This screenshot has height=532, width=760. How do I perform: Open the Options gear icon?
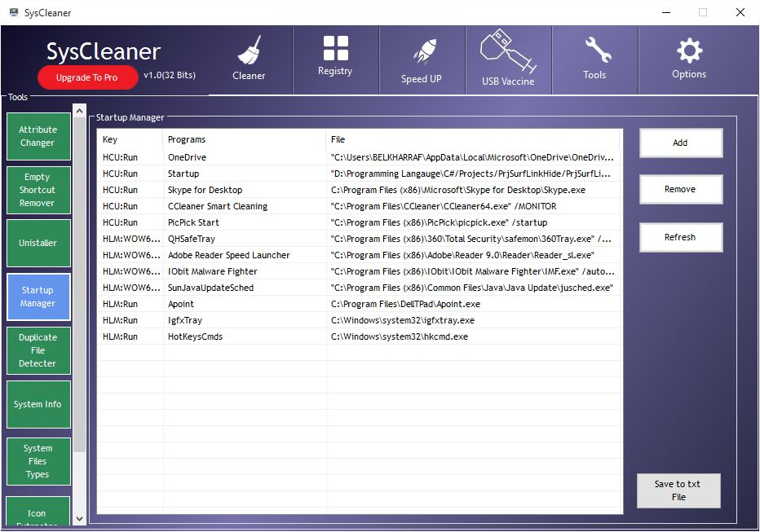point(689,51)
